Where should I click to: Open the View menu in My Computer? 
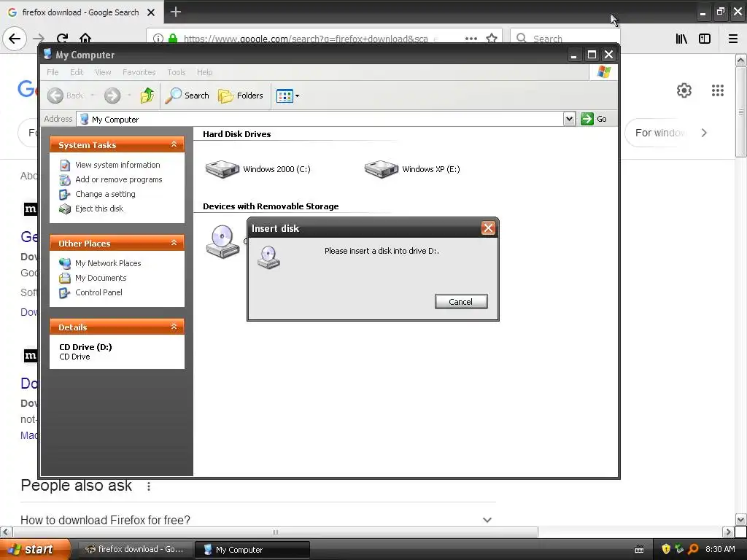click(103, 72)
